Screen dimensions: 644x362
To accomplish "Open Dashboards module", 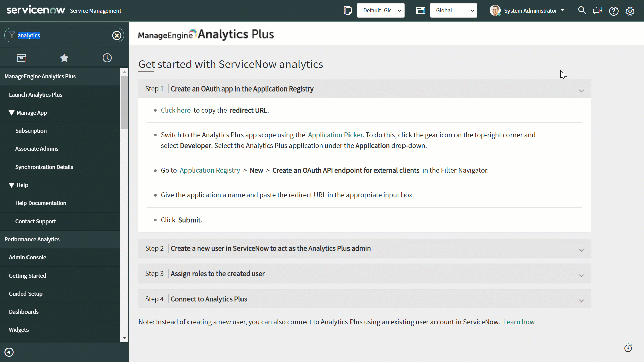I will (x=60, y=312).
